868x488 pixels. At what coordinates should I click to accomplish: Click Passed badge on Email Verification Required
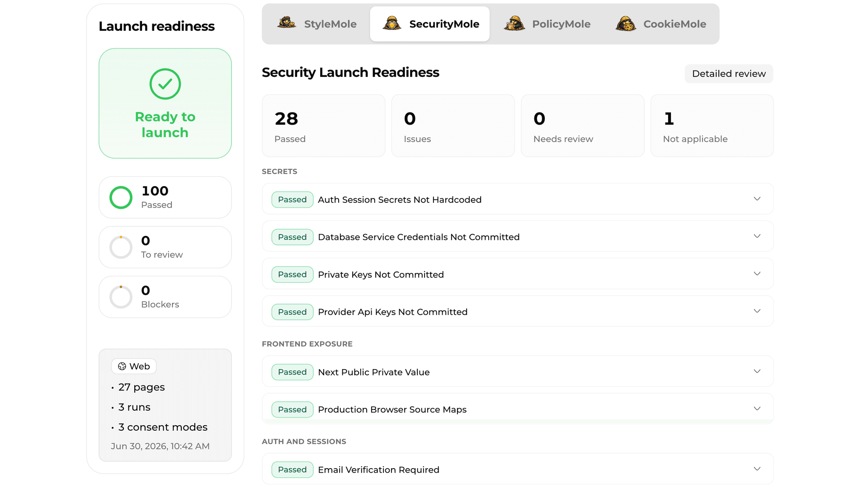pyautogui.click(x=292, y=470)
